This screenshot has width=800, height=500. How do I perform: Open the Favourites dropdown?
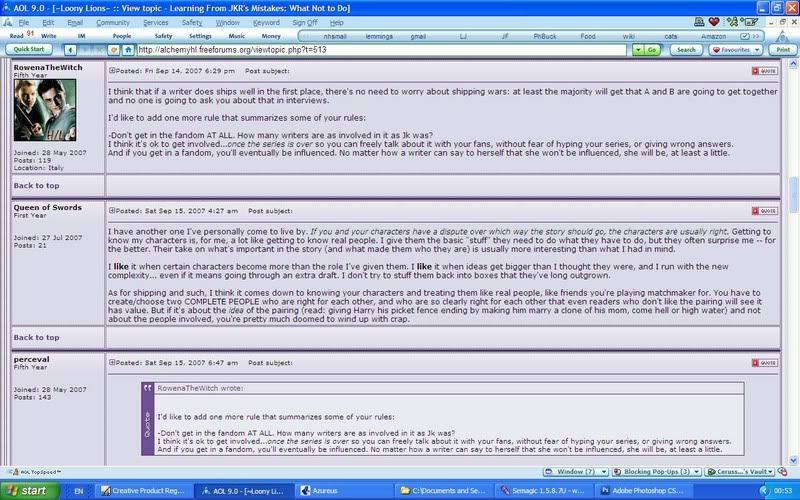click(735, 49)
